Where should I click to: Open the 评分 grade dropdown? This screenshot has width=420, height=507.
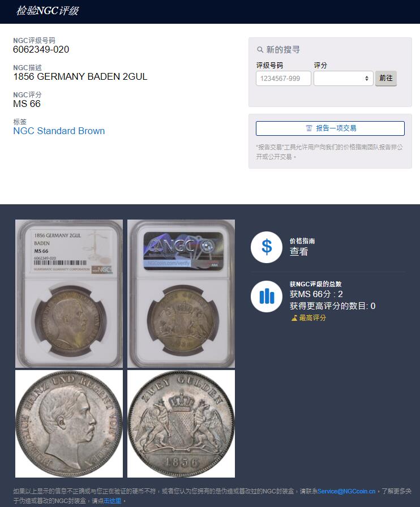[x=344, y=78]
